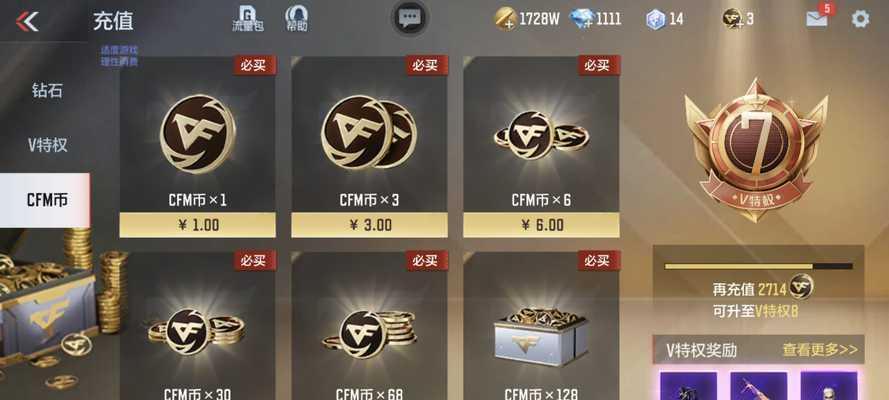
Task: Open the mailbox envelope icon
Action: click(817, 19)
